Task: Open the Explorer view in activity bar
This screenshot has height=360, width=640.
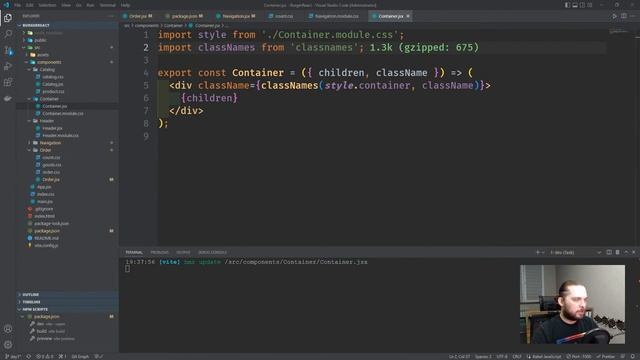Action: pyautogui.click(x=8, y=18)
